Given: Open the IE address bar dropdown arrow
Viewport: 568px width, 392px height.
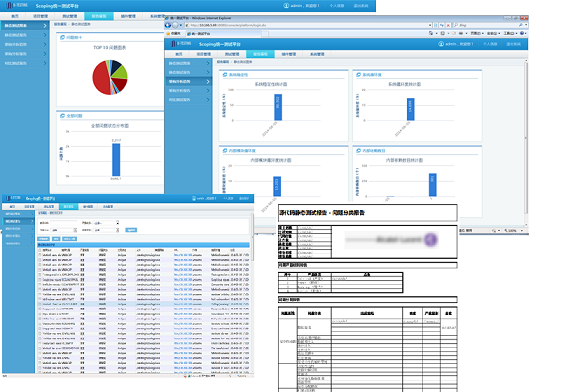Looking at the screenshot, I should pos(430,25).
